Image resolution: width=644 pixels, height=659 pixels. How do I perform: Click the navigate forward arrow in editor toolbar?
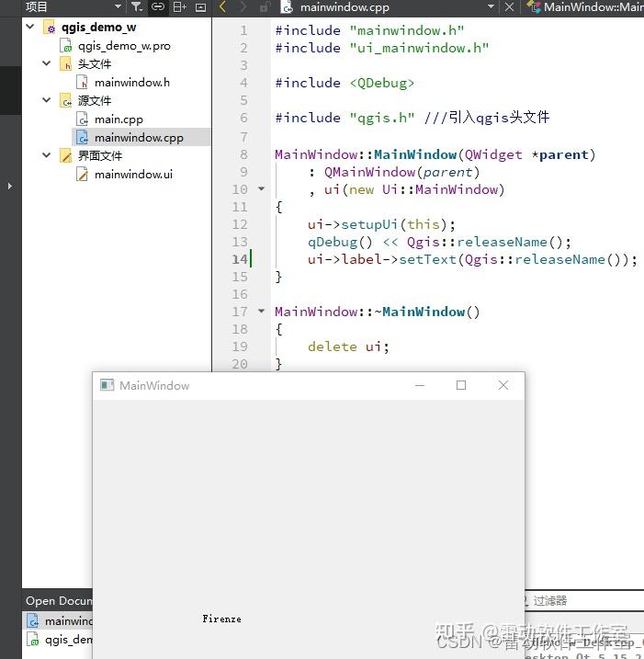243,6
